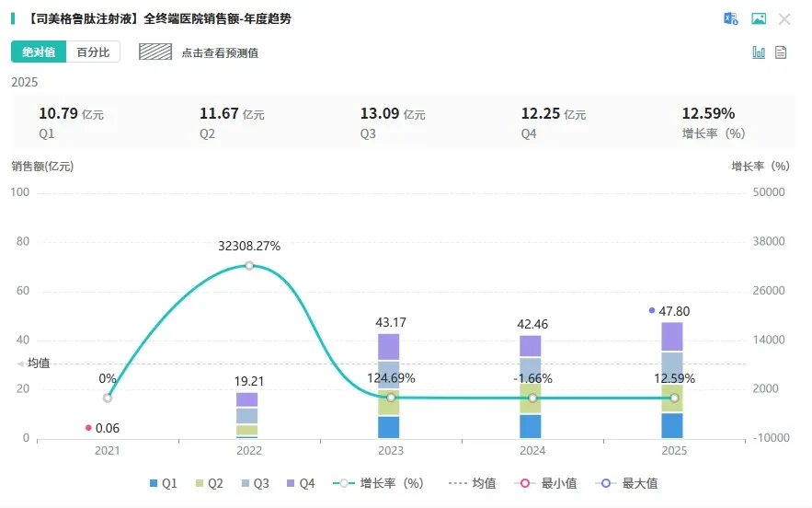The image size is (812, 508).
Task: Close the chart panel with X icon
Action: 784,19
